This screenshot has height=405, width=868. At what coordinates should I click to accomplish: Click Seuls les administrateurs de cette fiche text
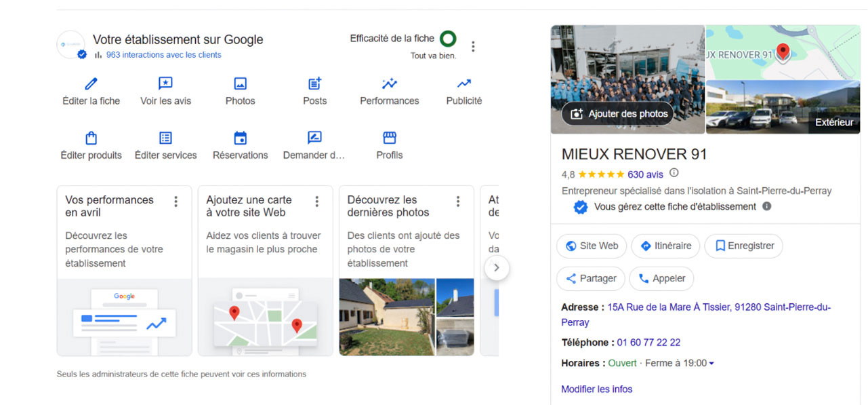[x=182, y=374]
